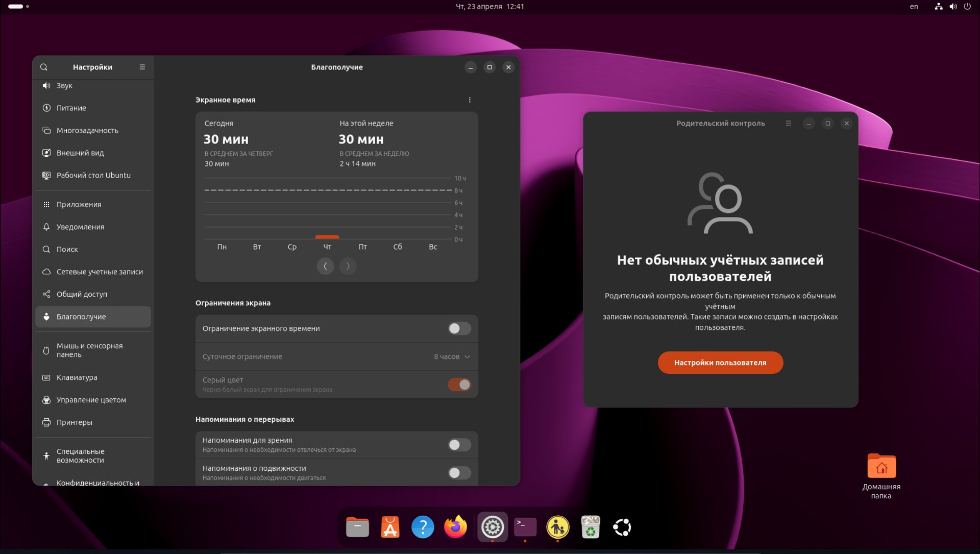Go to previous week in chart
Image resolution: width=980 pixels, height=554 pixels.
(325, 266)
